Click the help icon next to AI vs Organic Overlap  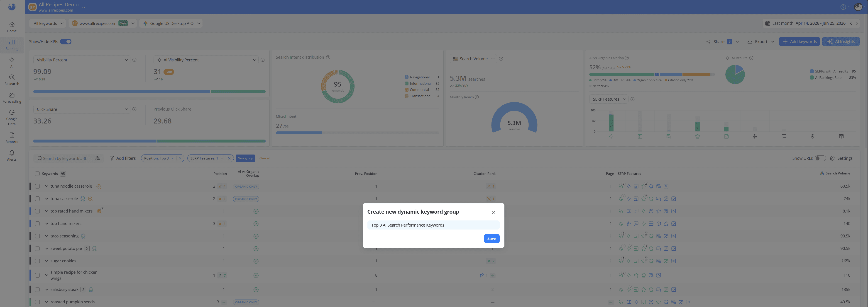click(x=627, y=58)
